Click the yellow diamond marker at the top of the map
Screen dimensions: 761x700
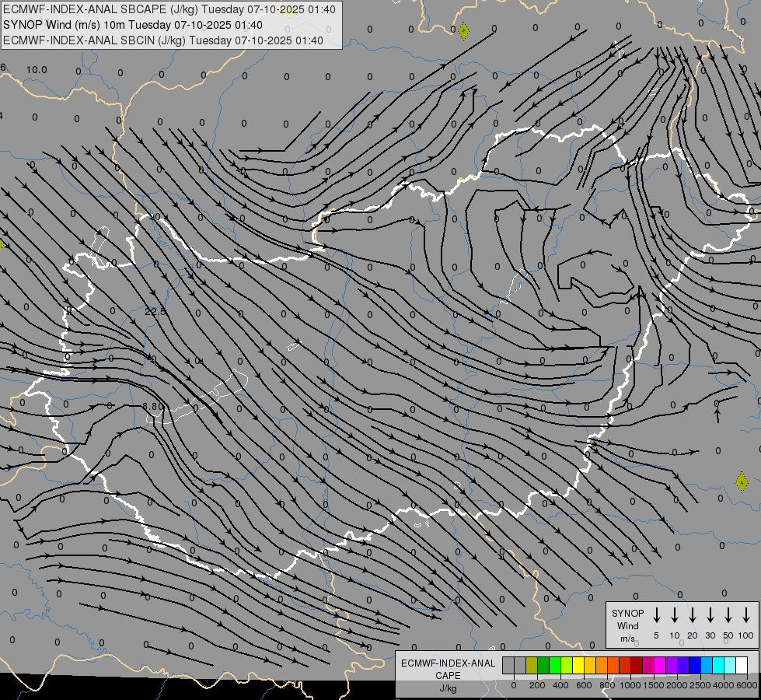pyautogui.click(x=463, y=31)
